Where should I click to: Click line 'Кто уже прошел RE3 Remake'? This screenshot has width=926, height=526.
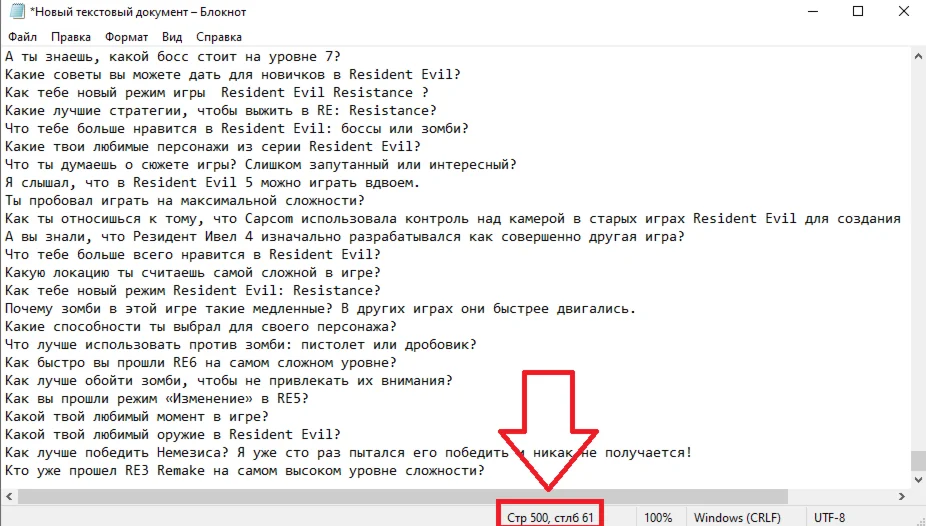pos(244,471)
